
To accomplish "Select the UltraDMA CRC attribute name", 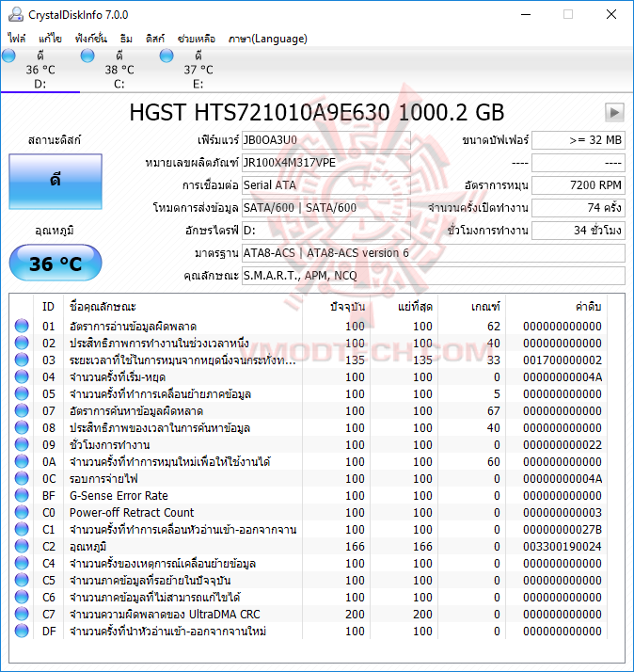I will (165, 615).
